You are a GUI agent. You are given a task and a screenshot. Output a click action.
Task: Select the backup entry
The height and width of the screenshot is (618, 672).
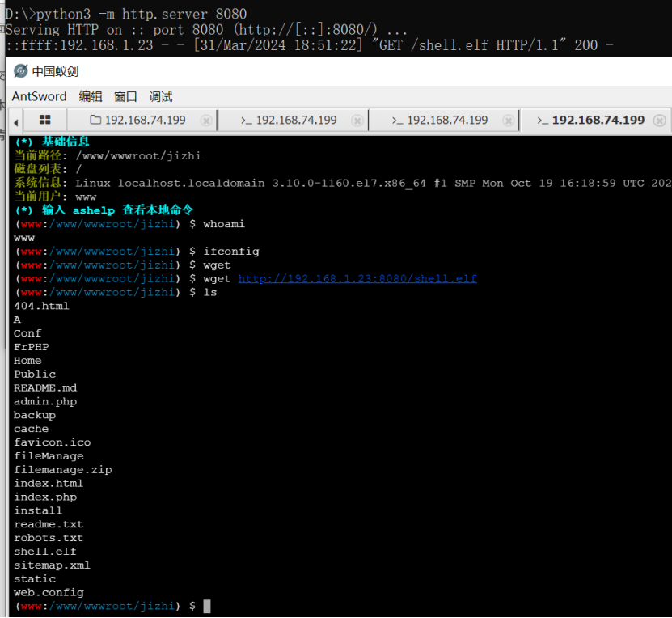35,415
